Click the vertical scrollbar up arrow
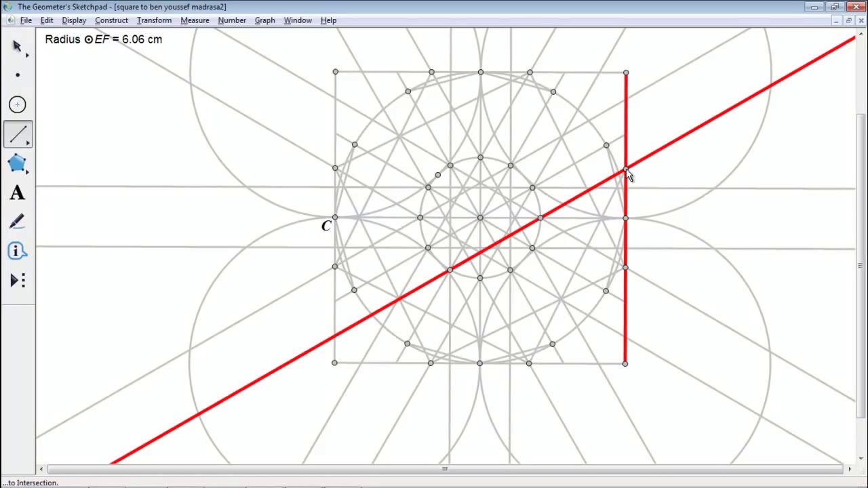The height and width of the screenshot is (488, 868). 861,33
